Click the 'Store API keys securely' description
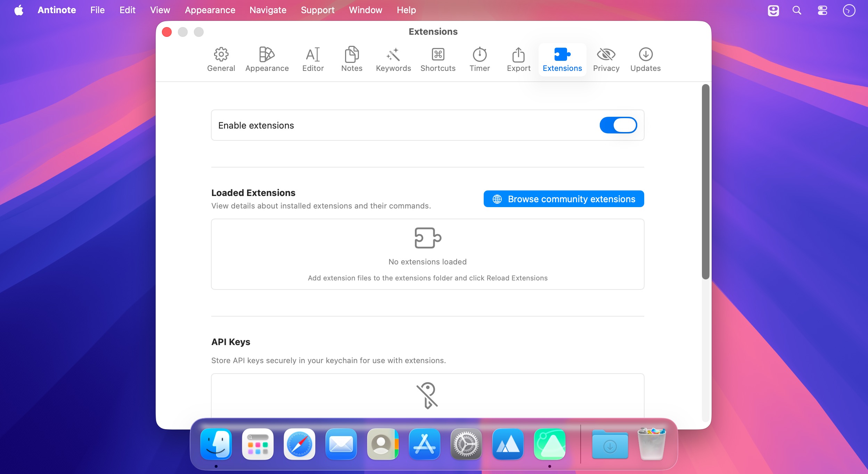868x474 pixels. [x=328, y=360]
